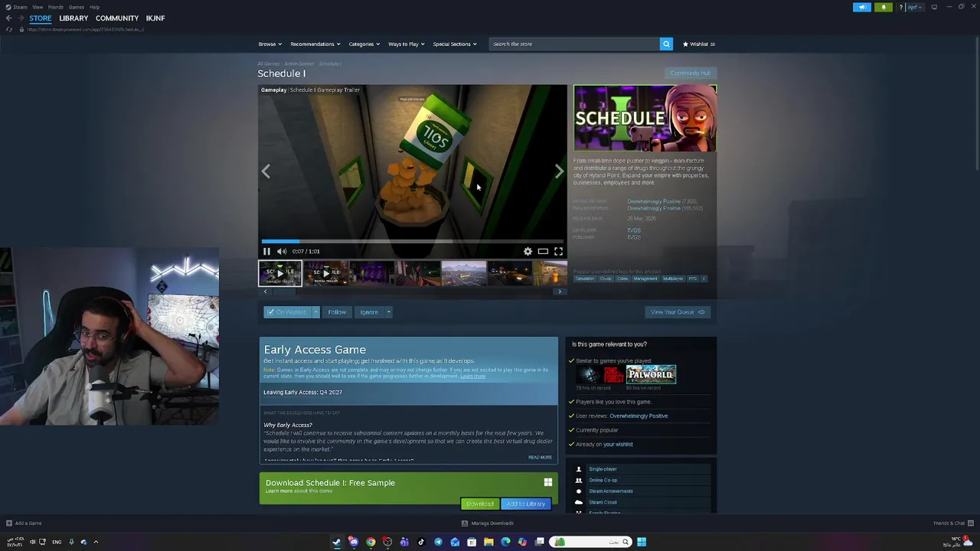Switch to the COMMUNITY tab
Viewport: 980px width, 551px height.
pos(117,18)
